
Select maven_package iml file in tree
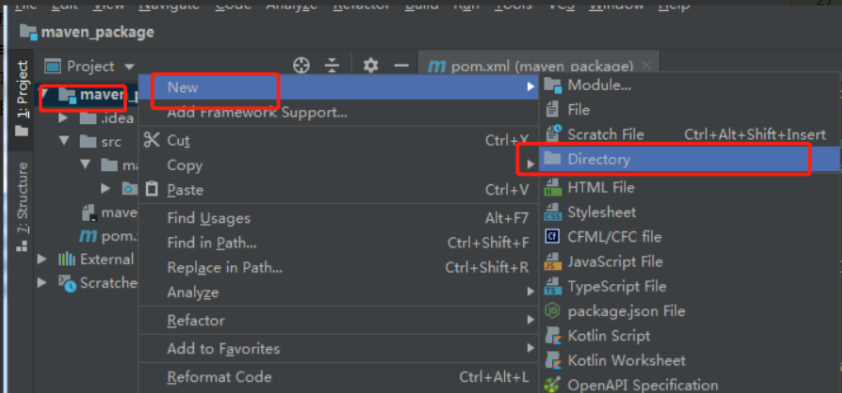pos(110,213)
